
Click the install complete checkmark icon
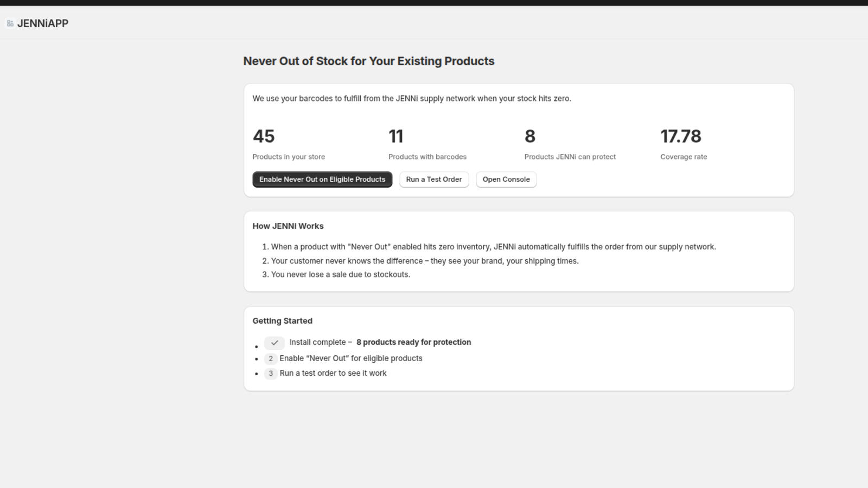(x=275, y=343)
